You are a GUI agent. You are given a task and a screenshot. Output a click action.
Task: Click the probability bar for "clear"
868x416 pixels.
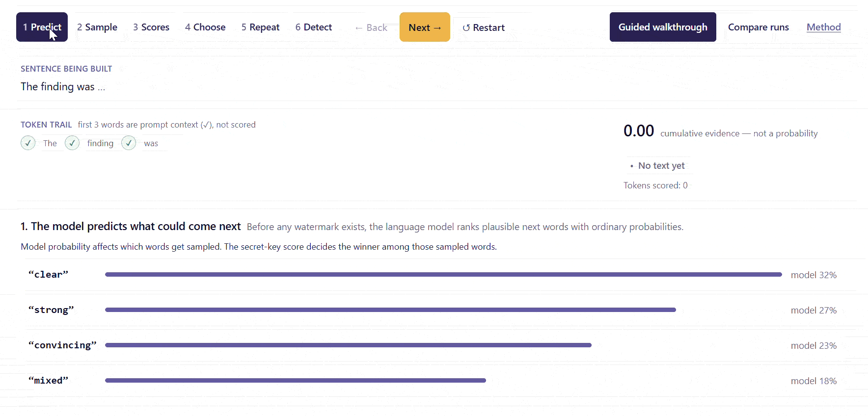pyautogui.click(x=443, y=275)
